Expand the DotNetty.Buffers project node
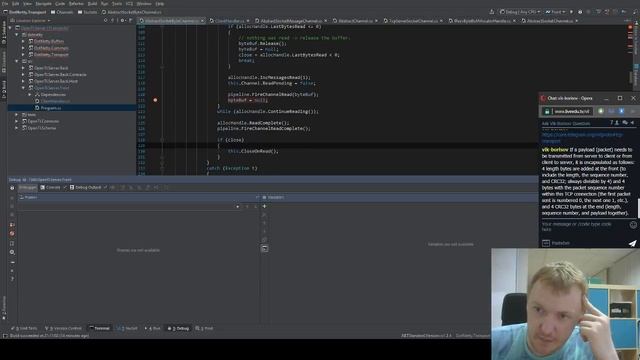This screenshot has width=640, height=360. click(x=23, y=41)
